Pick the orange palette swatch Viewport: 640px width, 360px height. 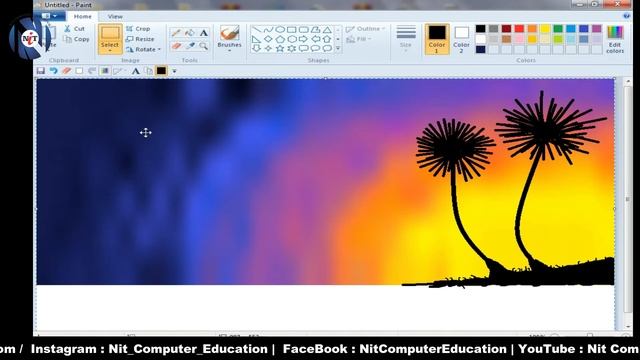pos(532,29)
